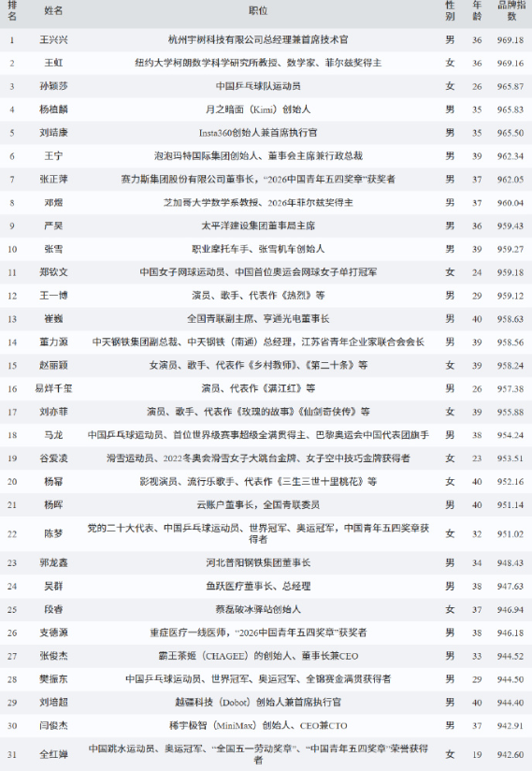Click position 太平洋建设集团董事局主席

258,225
